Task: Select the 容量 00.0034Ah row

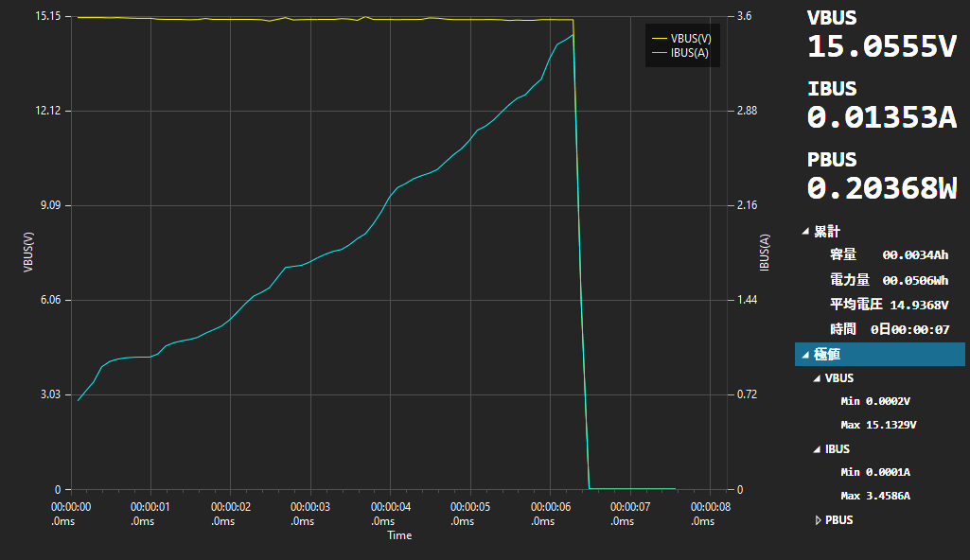Action: coord(888,254)
